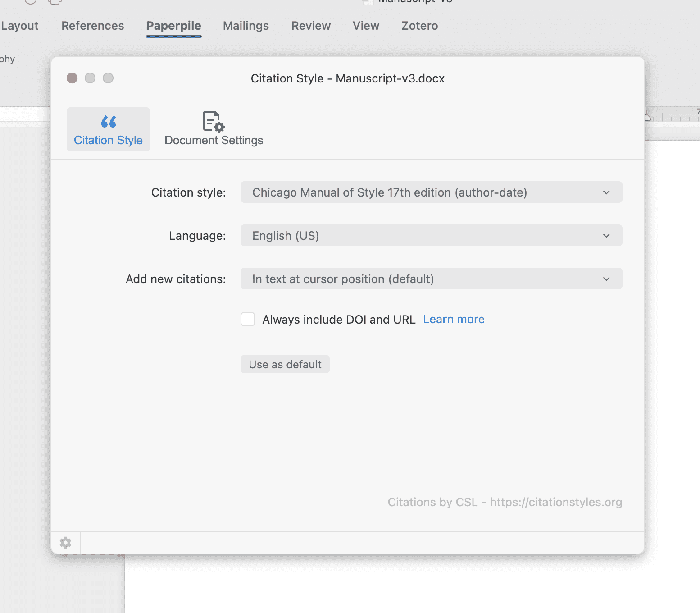Switch to the Zotero ribbon tab
Screen dimensions: 700x613
[419, 26]
